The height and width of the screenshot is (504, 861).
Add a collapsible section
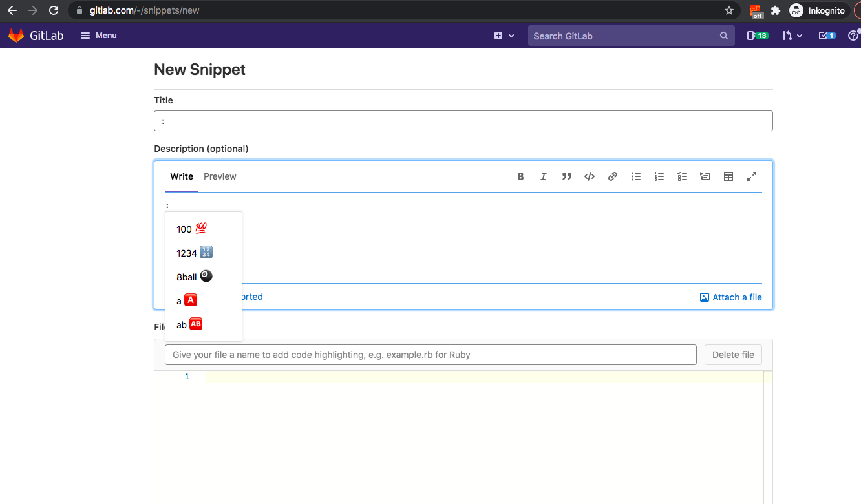click(705, 176)
